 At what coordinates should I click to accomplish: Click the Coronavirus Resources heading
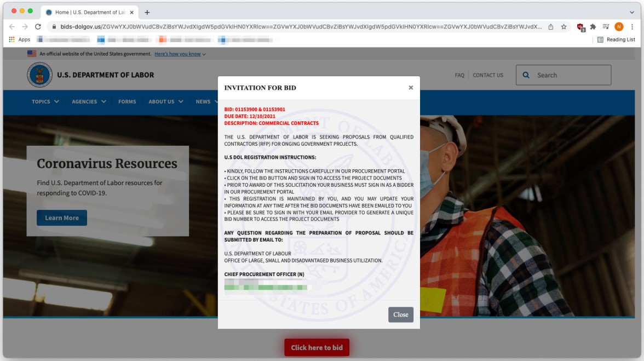(107, 163)
